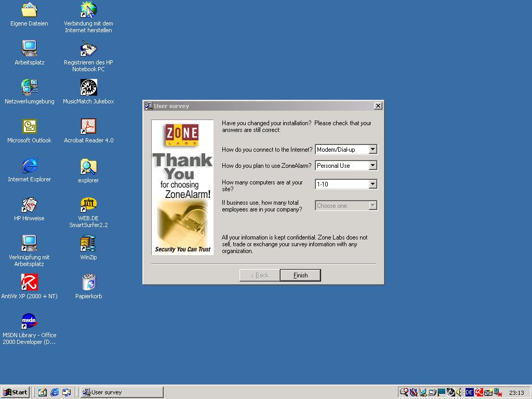Screen dimensions: 532x399
Task: Click the User survey taskbar button
Action: tap(122, 392)
